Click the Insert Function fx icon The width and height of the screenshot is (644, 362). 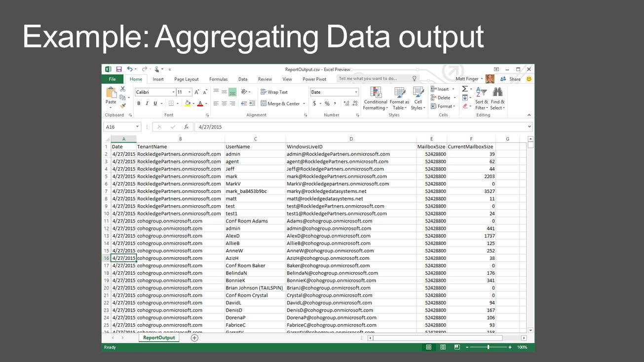pos(186,127)
